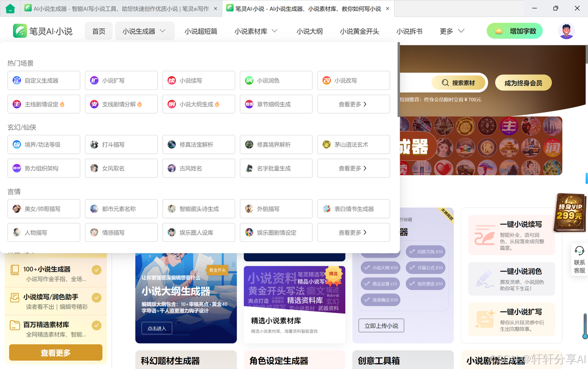Click the 自定义生成器 icon
The width and height of the screenshot is (588, 369).
tap(17, 80)
